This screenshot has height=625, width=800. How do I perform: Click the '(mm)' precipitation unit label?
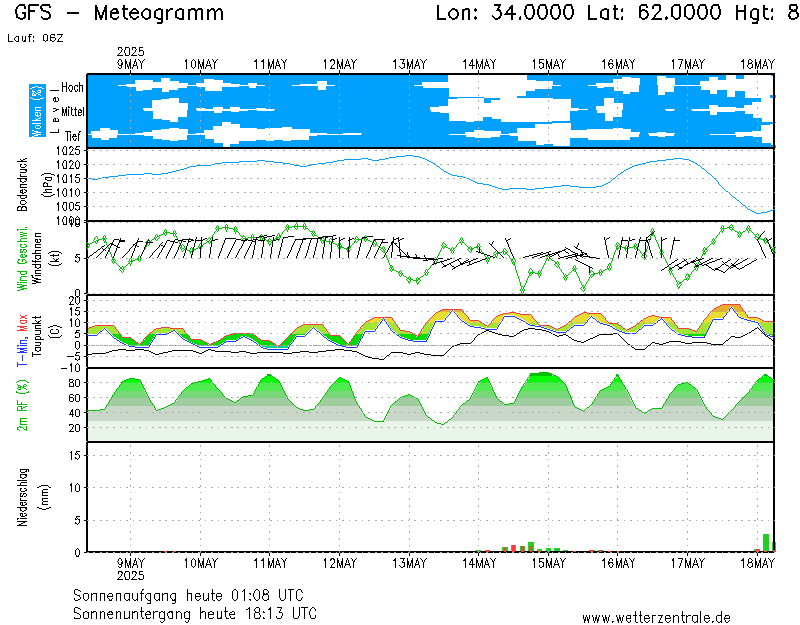pos(45,497)
